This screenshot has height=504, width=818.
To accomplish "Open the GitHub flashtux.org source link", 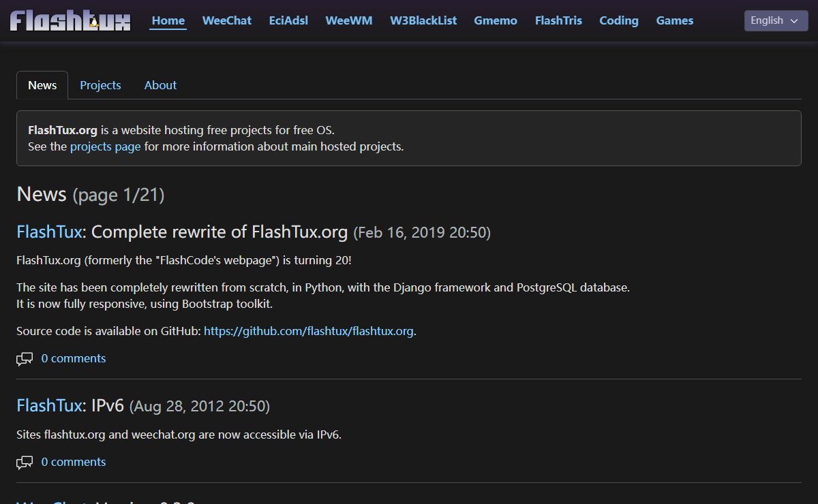I will [309, 331].
